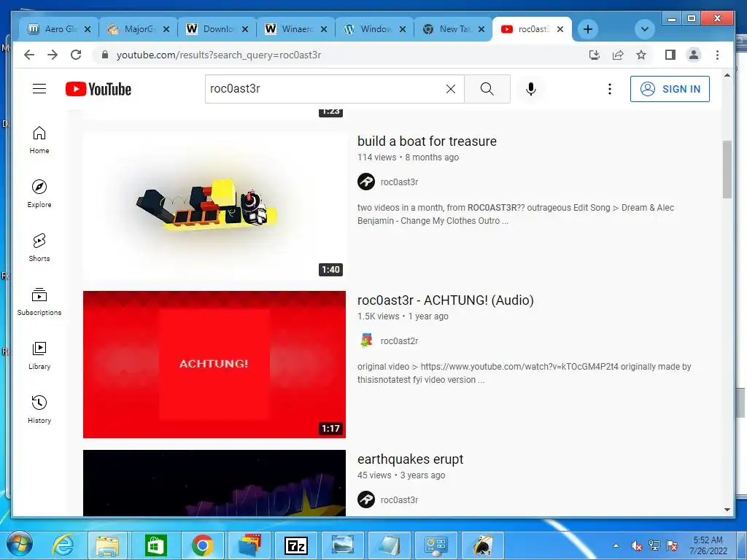This screenshot has height=560, width=747.
Task: Open roc0ast3r channel name under build a boat
Action: pyautogui.click(x=399, y=182)
